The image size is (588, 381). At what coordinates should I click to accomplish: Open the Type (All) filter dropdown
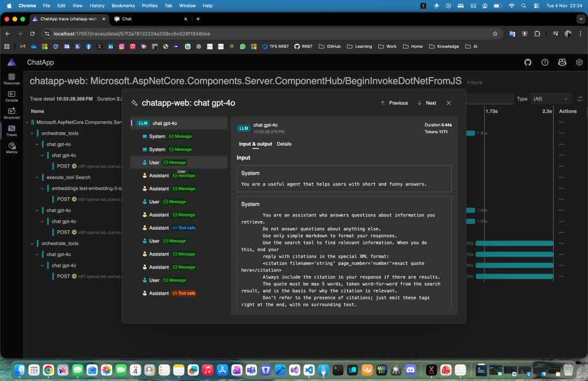[551, 99]
